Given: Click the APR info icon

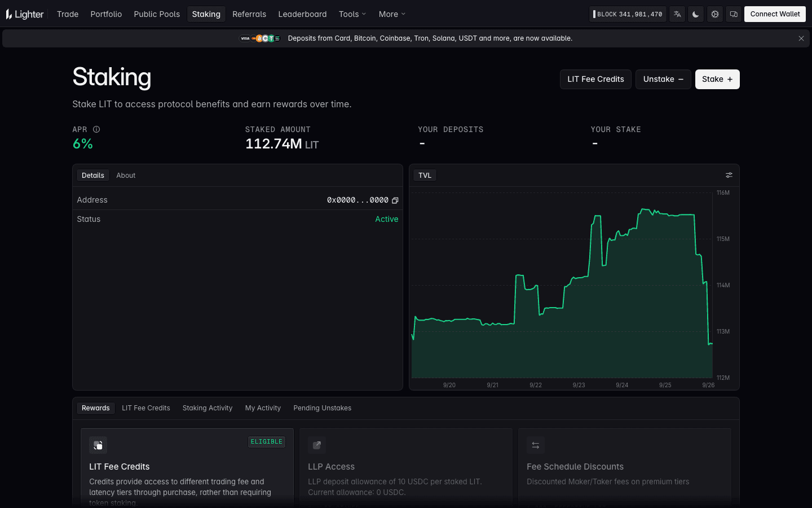Looking at the screenshot, I should point(96,129).
